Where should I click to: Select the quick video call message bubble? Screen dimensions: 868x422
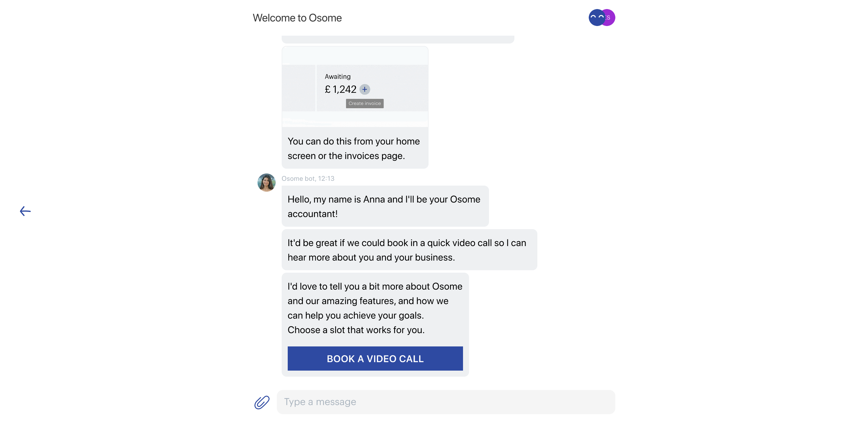click(x=409, y=250)
